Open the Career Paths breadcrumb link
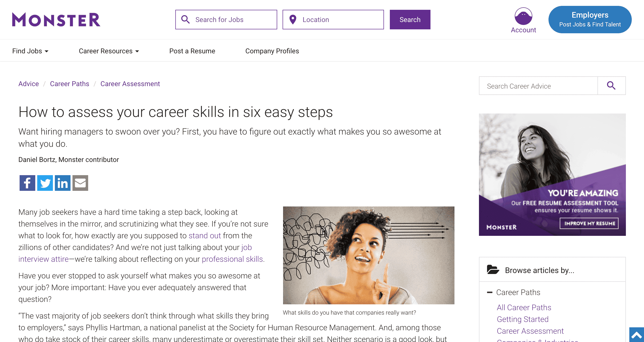 [70, 84]
